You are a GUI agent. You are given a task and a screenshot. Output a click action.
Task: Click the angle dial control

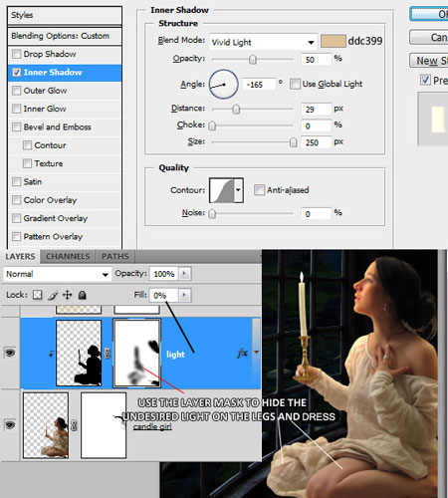[x=223, y=84]
